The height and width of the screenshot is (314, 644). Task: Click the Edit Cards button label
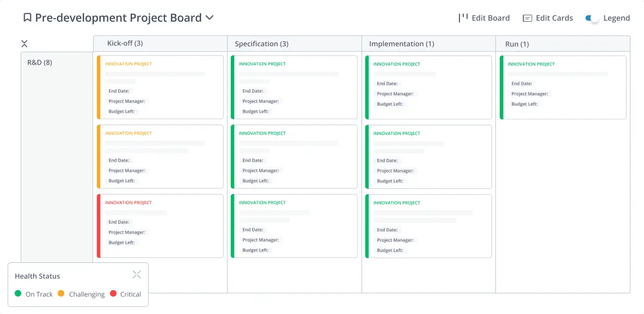pyautogui.click(x=554, y=18)
